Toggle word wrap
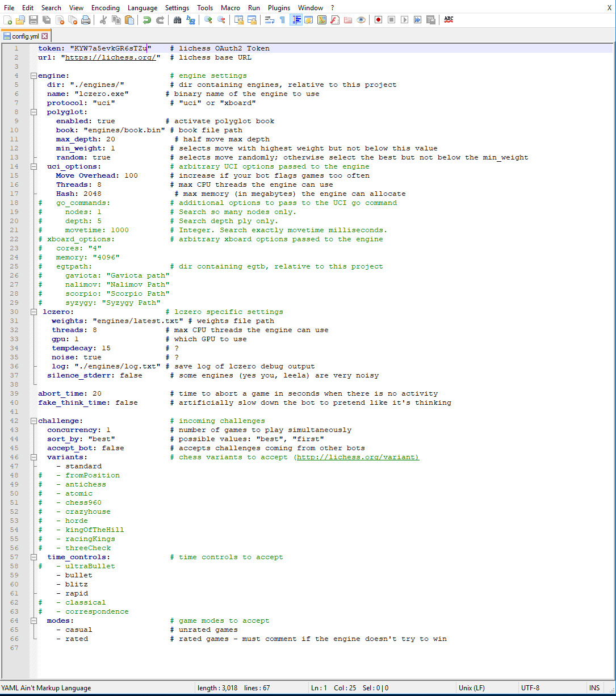This screenshot has width=616, height=696. (268, 20)
